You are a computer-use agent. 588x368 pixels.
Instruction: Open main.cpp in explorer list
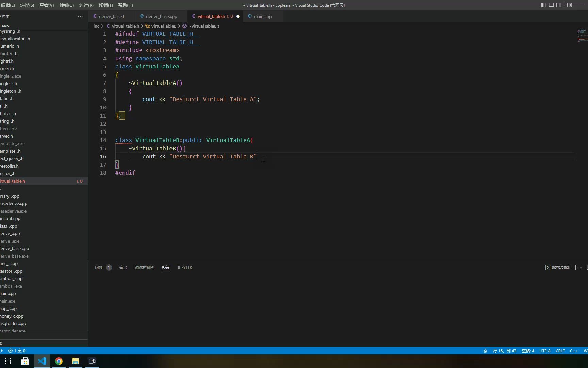44,293
